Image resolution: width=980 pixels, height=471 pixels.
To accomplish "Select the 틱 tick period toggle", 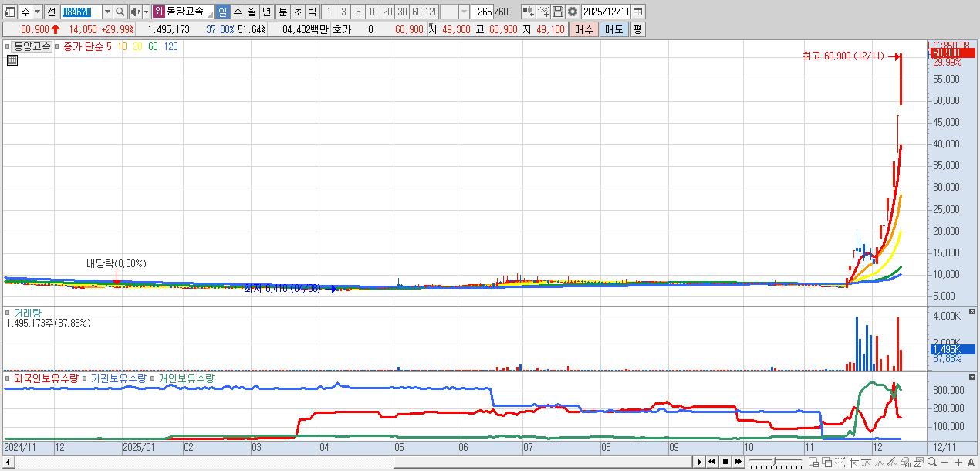I will click(x=312, y=12).
